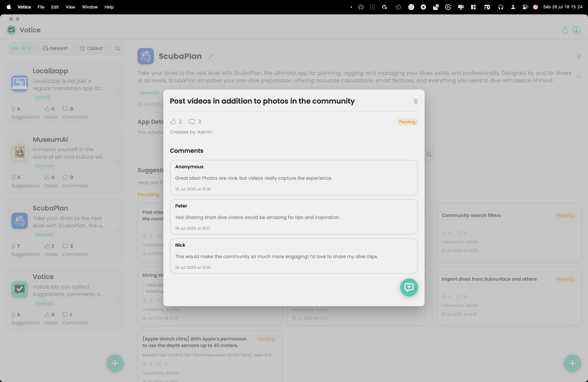Sort apps by Newest
The width and height of the screenshot is (588, 382).
(x=55, y=48)
